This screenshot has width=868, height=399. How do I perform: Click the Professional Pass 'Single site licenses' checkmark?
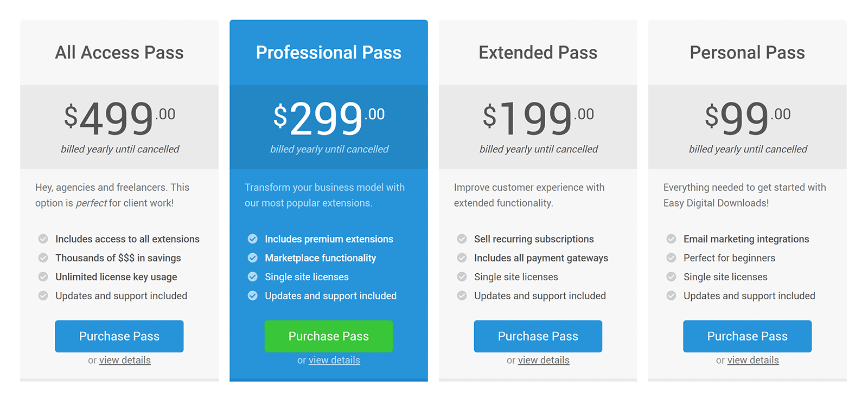coord(252,277)
